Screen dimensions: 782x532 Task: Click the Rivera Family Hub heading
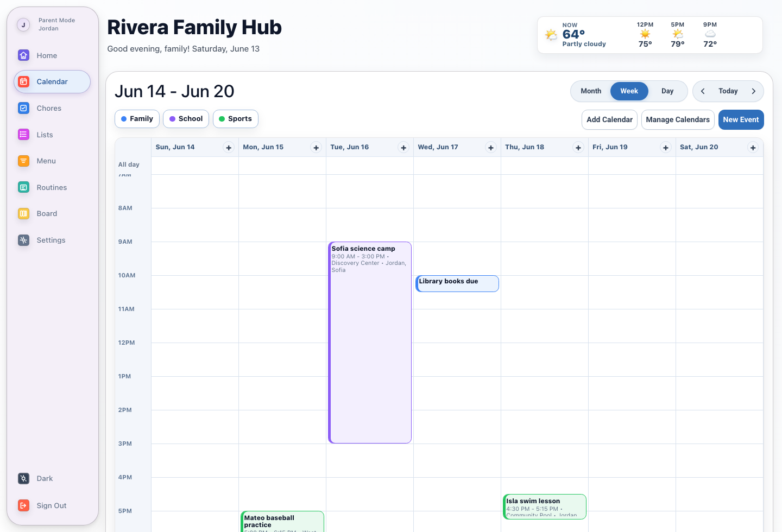(x=194, y=27)
